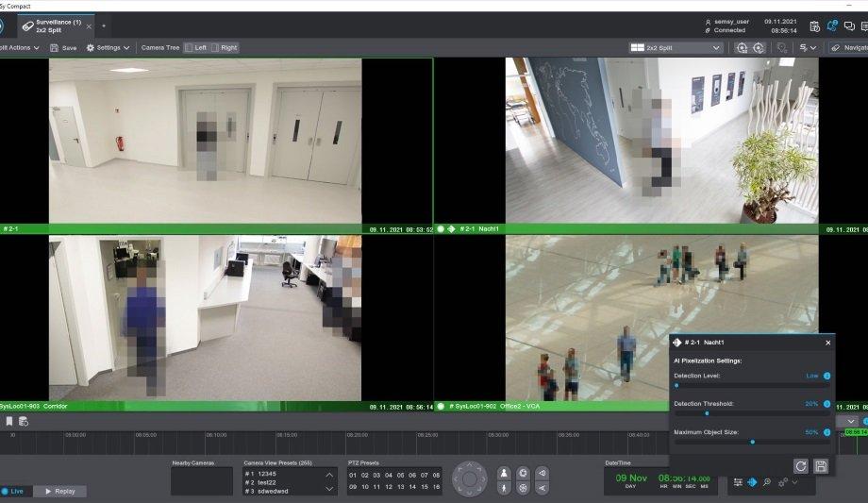Viewport: 868px width, 503px height.
Task: Click the PTZ speaker audio icon
Action: (x=542, y=473)
